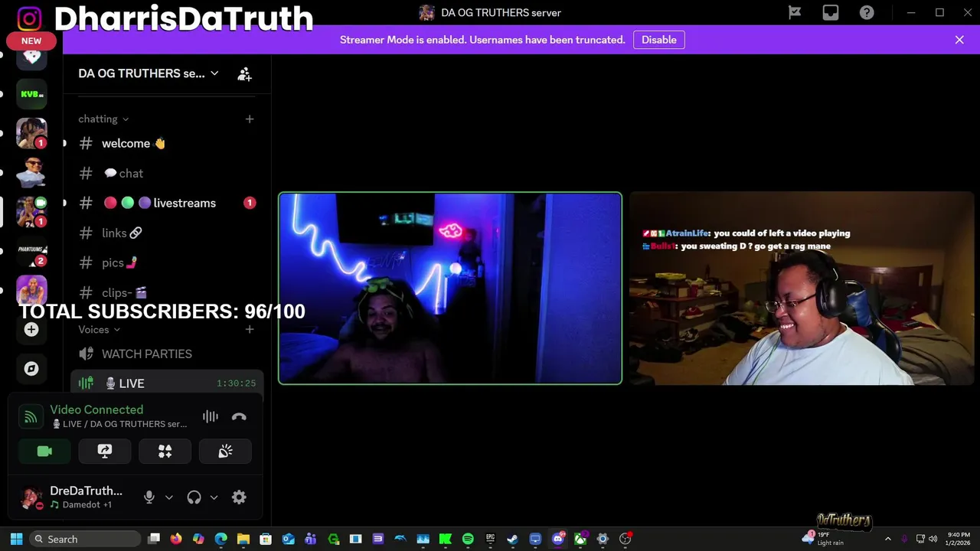This screenshot has height=551, width=980.
Task: Dismiss the Streamer Mode banner
Action: (x=959, y=40)
